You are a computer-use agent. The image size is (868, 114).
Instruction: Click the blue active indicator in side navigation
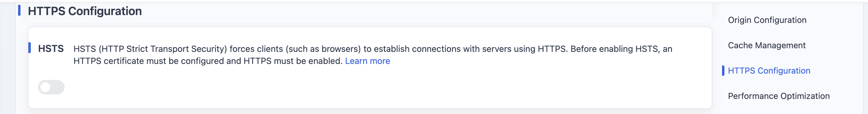click(723, 71)
